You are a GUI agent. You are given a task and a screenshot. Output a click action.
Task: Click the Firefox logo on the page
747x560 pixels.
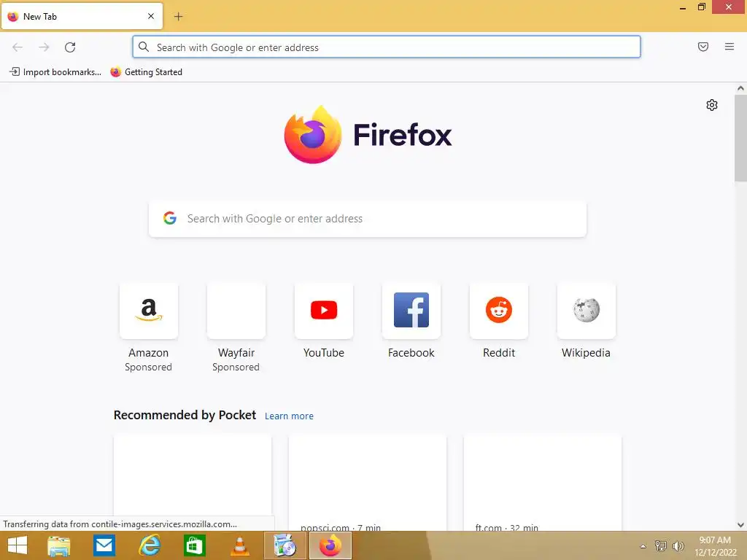(368, 135)
